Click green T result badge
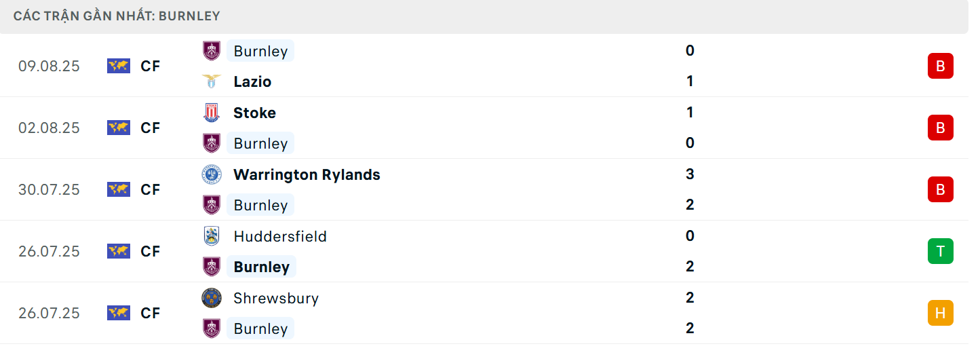The image size is (980, 359). coord(940,251)
